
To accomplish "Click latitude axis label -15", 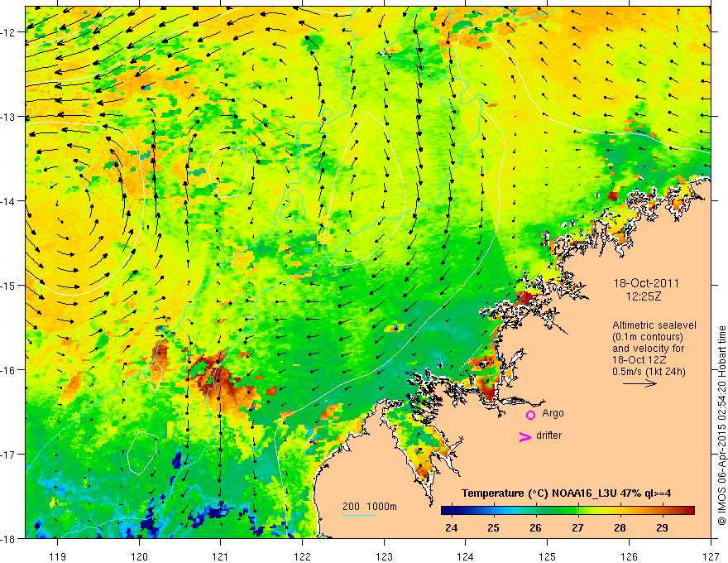I will 8,286.
